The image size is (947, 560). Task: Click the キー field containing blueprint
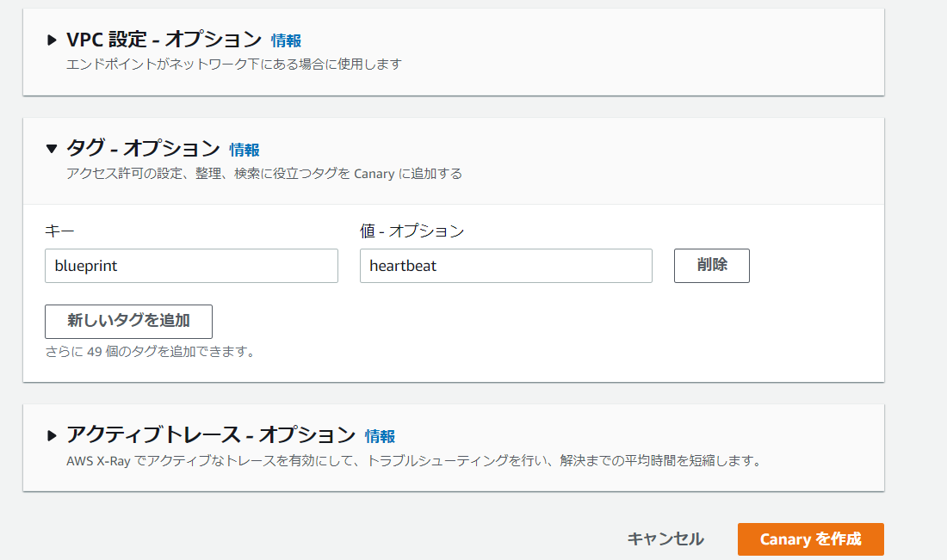(x=191, y=266)
